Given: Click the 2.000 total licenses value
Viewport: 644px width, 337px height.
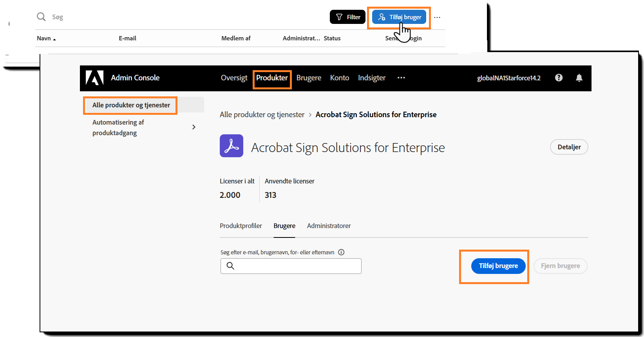Looking at the screenshot, I should [x=230, y=195].
